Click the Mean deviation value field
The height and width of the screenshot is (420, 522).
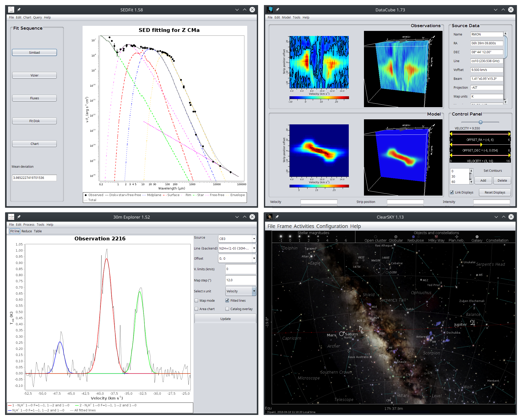[x=34, y=178]
